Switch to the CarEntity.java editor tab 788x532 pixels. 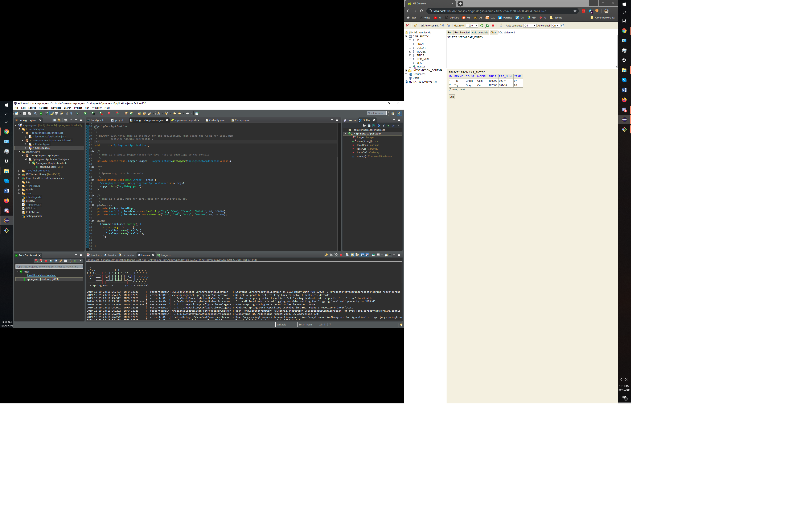click(x=216, y=120)
